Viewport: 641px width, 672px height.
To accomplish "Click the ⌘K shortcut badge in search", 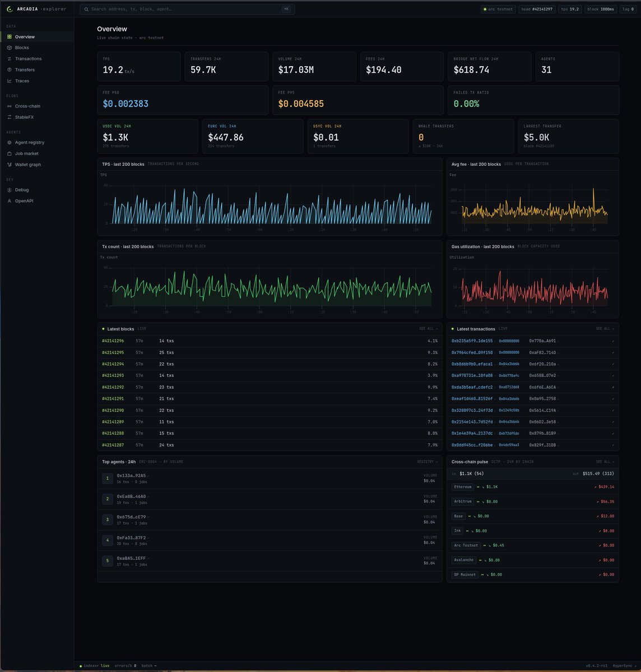I will tap(286, 9).
